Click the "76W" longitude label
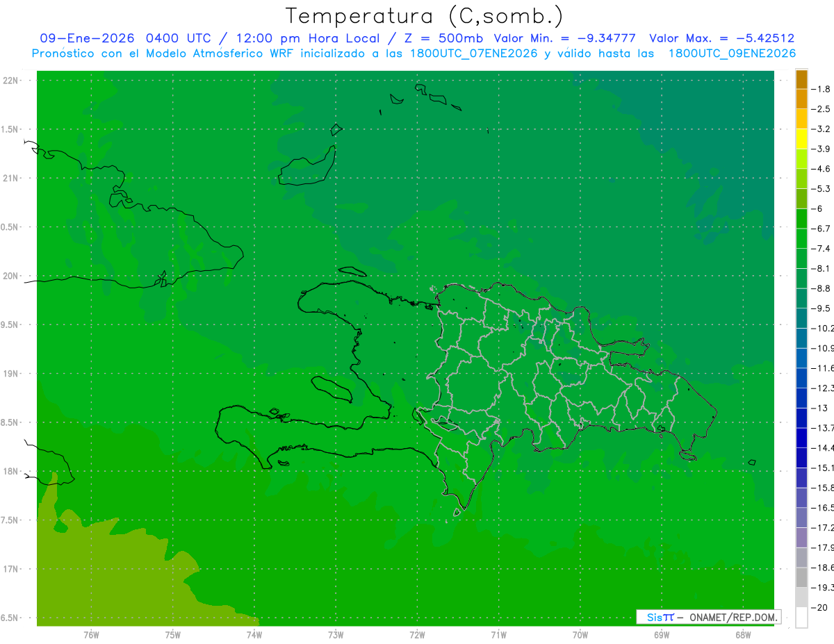 tap(91, 635)
